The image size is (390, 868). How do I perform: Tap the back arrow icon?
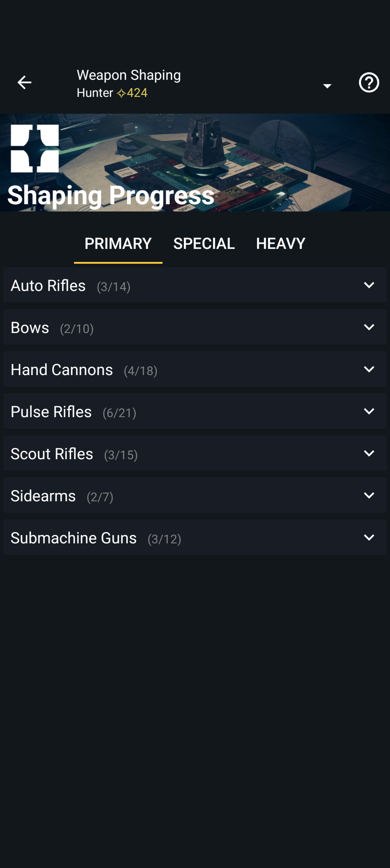click(x=24, y=83)
